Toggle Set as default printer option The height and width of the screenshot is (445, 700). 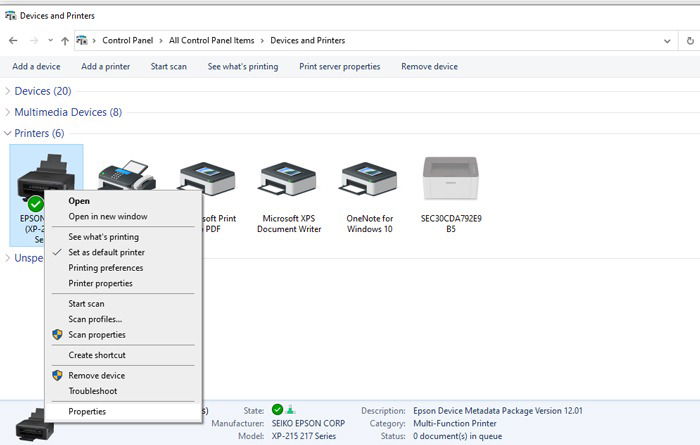[106, 253]
